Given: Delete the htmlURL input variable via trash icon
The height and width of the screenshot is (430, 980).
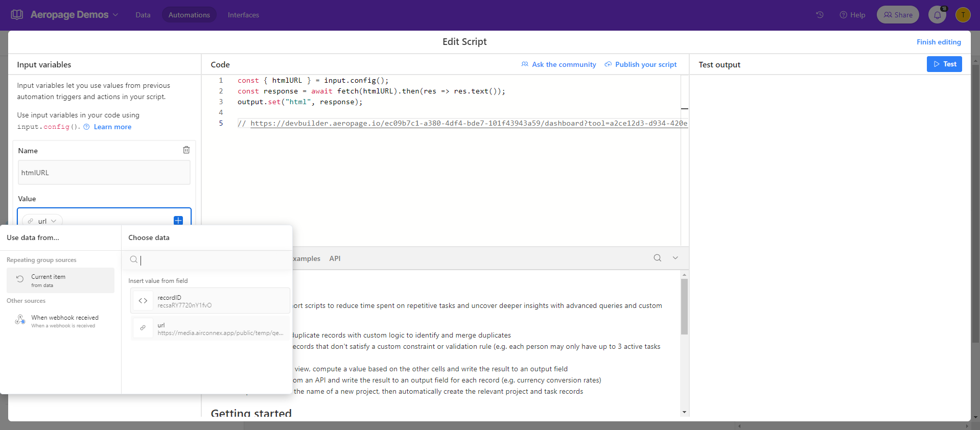Looking at the screenshot, I should click(186, 150).
